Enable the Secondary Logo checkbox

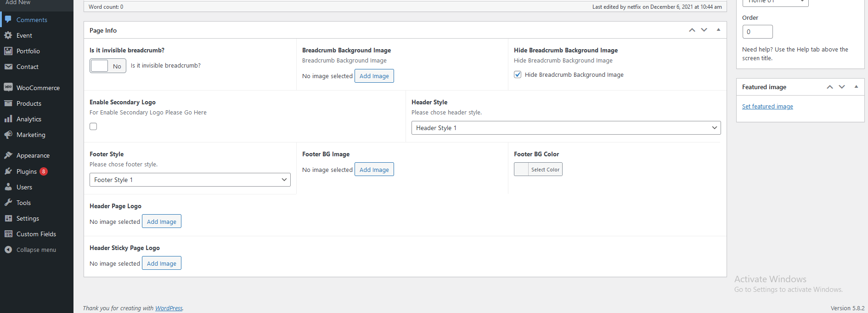[x=93, y=126]
